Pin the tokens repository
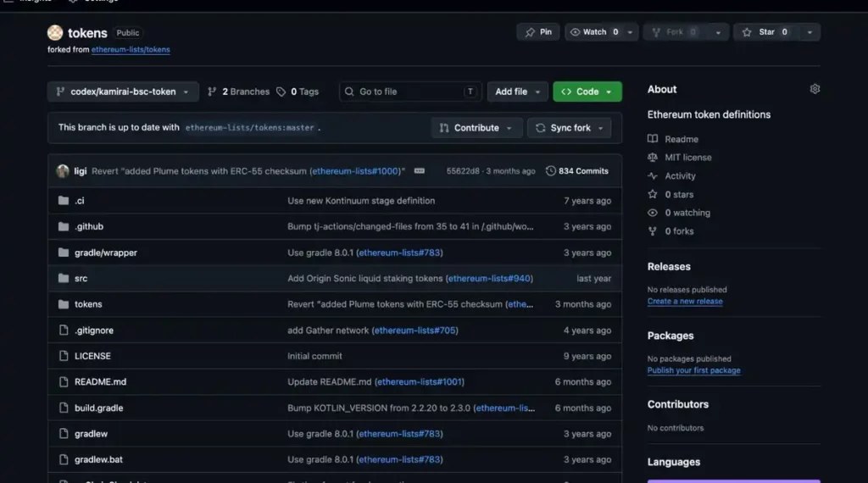The image size is (868, 483). [538, 32]
